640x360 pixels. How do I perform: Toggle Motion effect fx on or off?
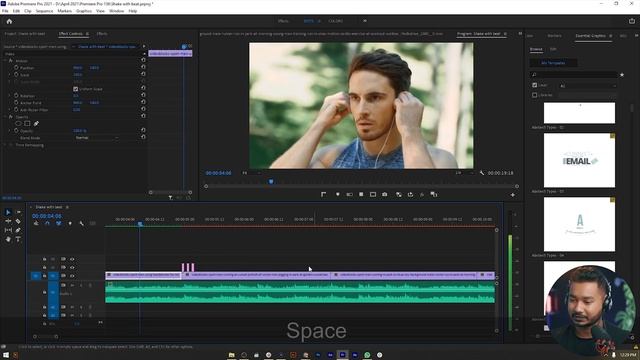point(11,60)
